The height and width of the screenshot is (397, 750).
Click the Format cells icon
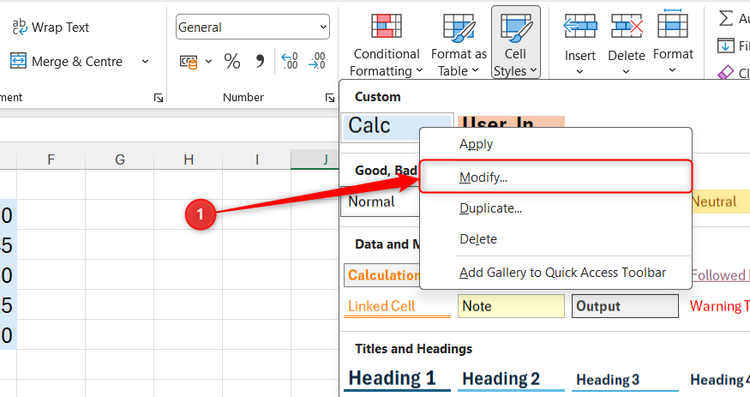[673, 24]
